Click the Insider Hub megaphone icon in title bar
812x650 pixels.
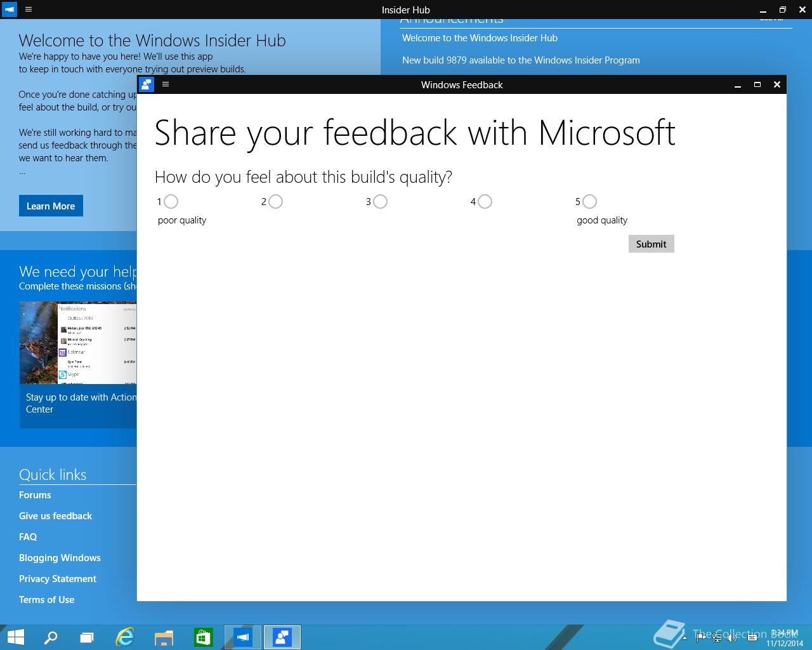click(x=10, y=10)
